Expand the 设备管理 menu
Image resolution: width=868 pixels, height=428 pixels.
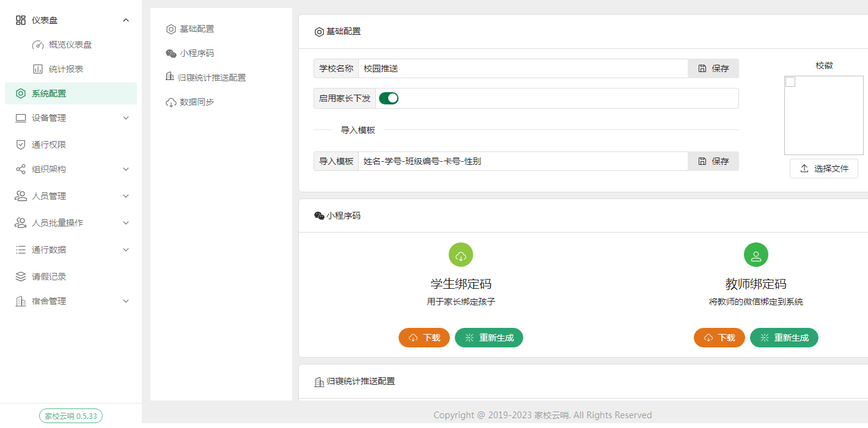pyautogui.click(x=126, y=118)
